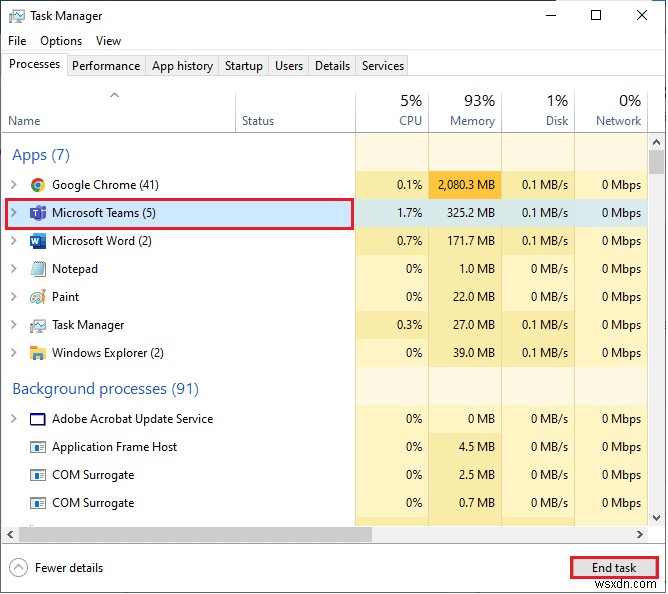
Task: Click the Adobe Acrobat Update Service icon
Action: click(38, 419)
